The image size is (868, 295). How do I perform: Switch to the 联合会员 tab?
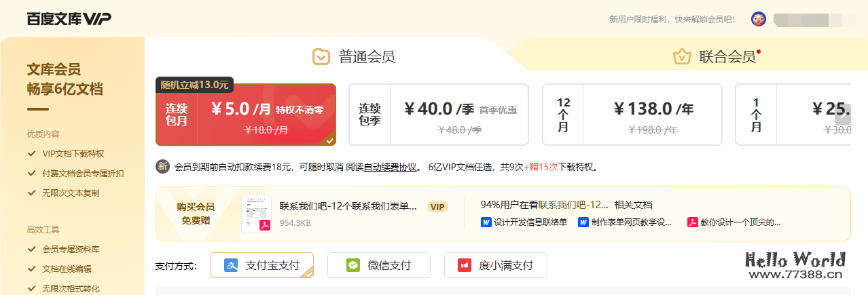click(x=717, y=56)
